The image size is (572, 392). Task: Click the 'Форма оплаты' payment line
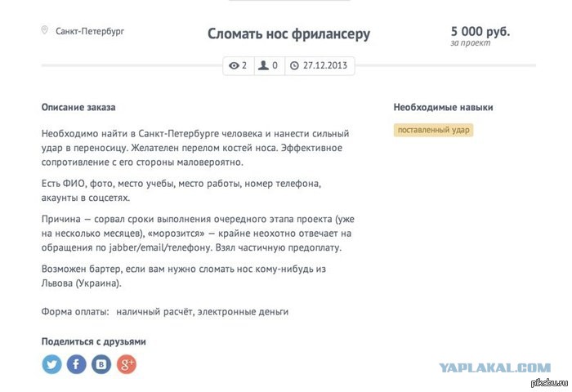[165, 312]
